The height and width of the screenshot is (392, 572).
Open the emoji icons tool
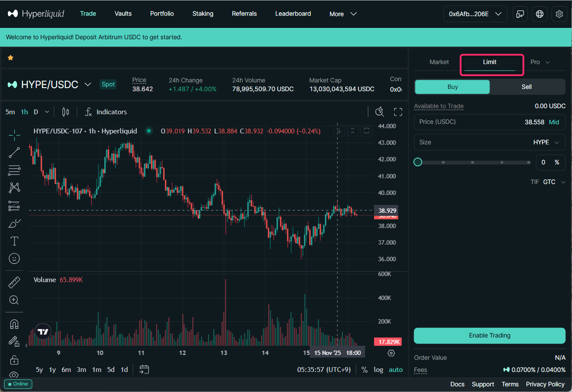[x=14, y=259]
